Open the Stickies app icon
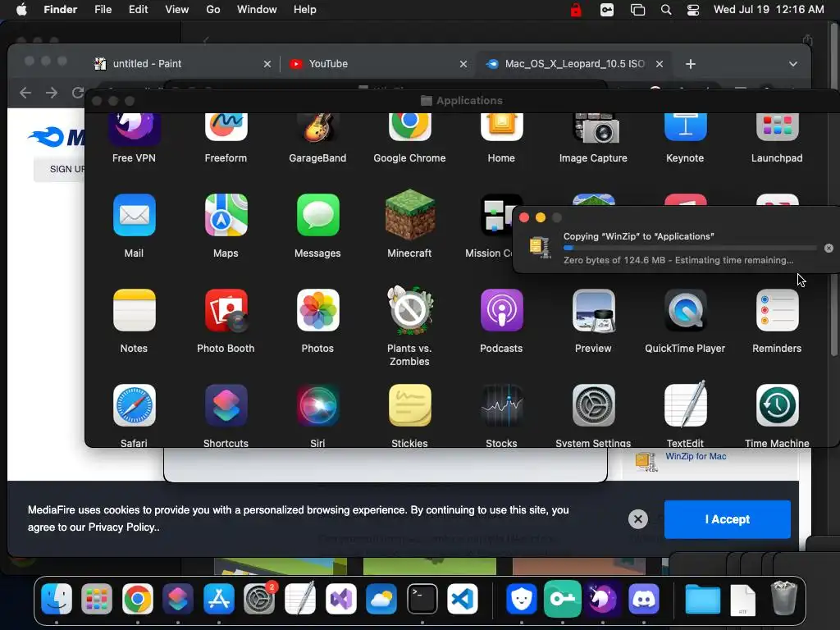Image resolution: width=840 pixels, height=630 pixels. click(410, 405)
